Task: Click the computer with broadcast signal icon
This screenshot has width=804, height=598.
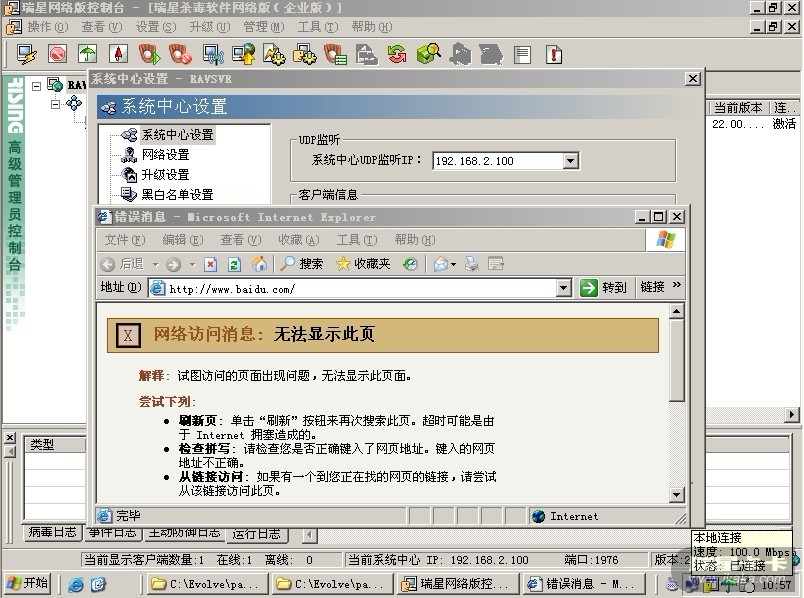Action: 212,54
